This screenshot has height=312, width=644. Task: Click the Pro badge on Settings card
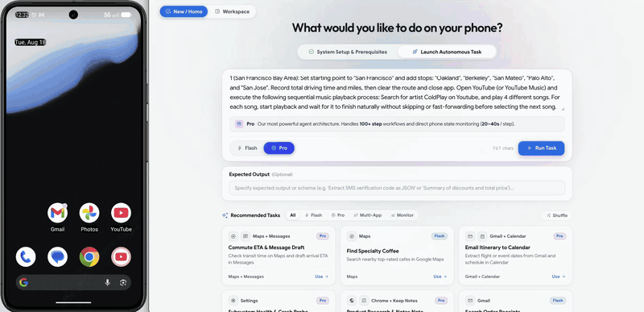click(x=323, y=301)
